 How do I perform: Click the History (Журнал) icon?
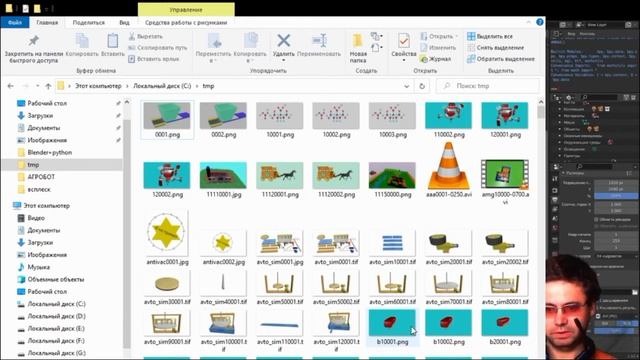tap(424, 59)
